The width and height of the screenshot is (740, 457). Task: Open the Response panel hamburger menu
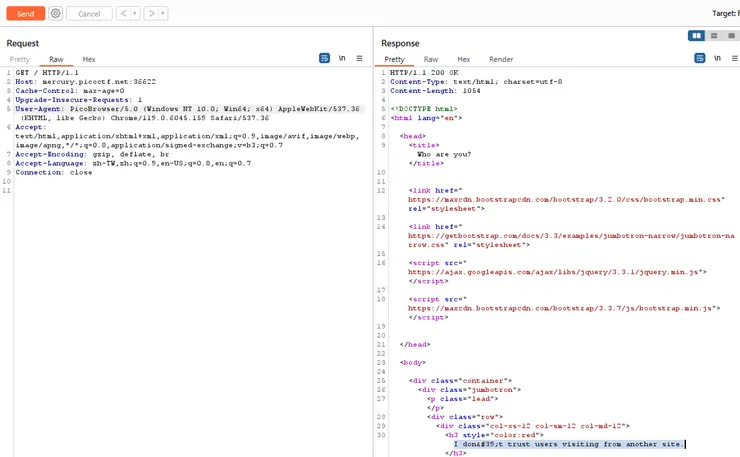734,59
